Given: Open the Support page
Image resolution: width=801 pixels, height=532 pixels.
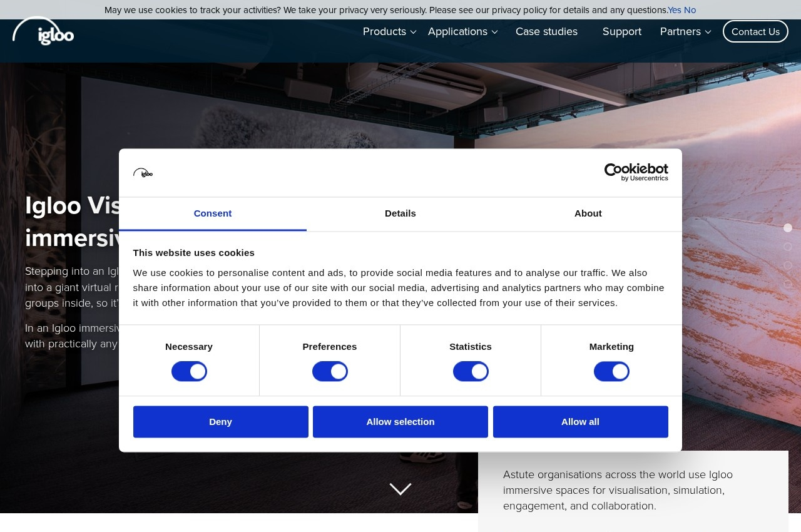Looking at the screenshot, I should (622, 31).
